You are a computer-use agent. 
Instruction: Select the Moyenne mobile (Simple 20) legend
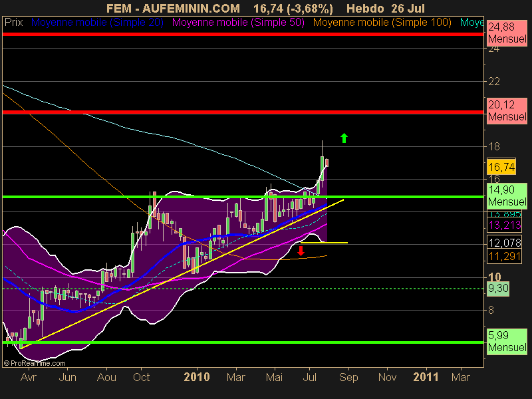[97, 23]
